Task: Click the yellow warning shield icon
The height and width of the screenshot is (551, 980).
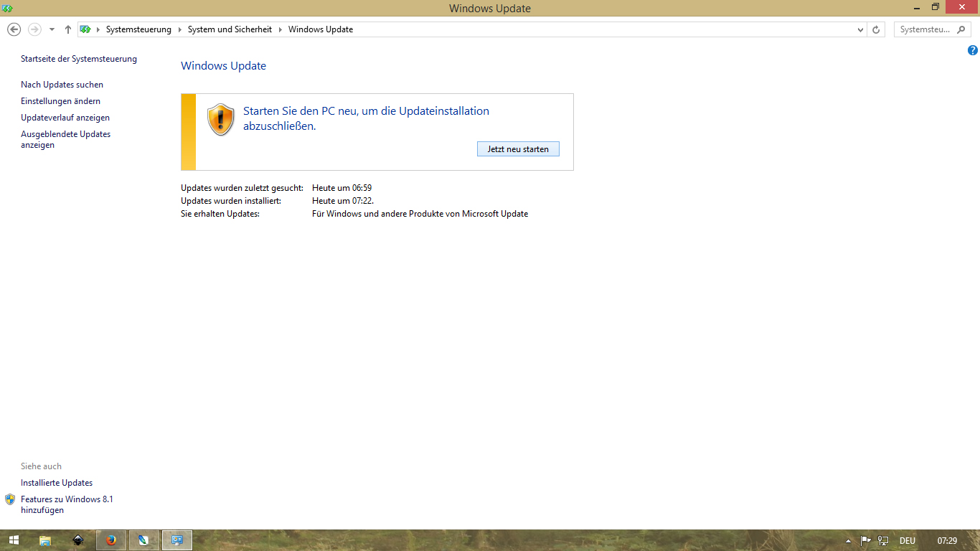Action: tap(221, 120)
